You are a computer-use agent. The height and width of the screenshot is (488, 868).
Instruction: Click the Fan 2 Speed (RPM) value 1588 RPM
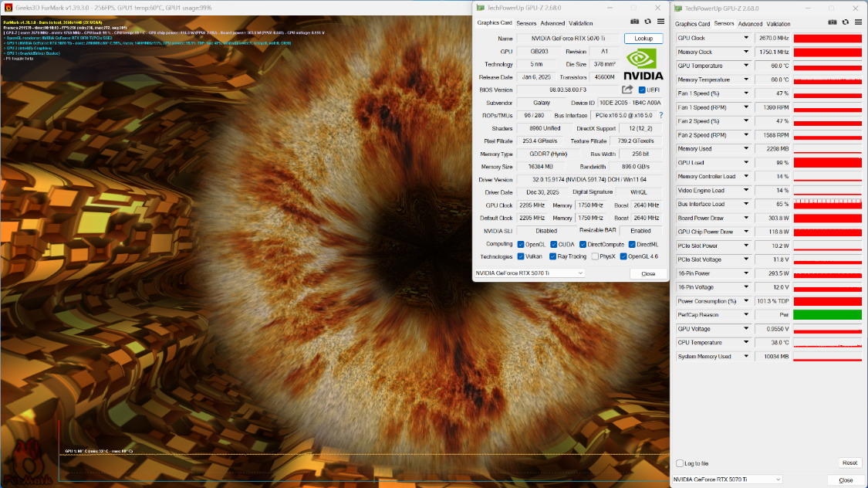coord(772,135)
